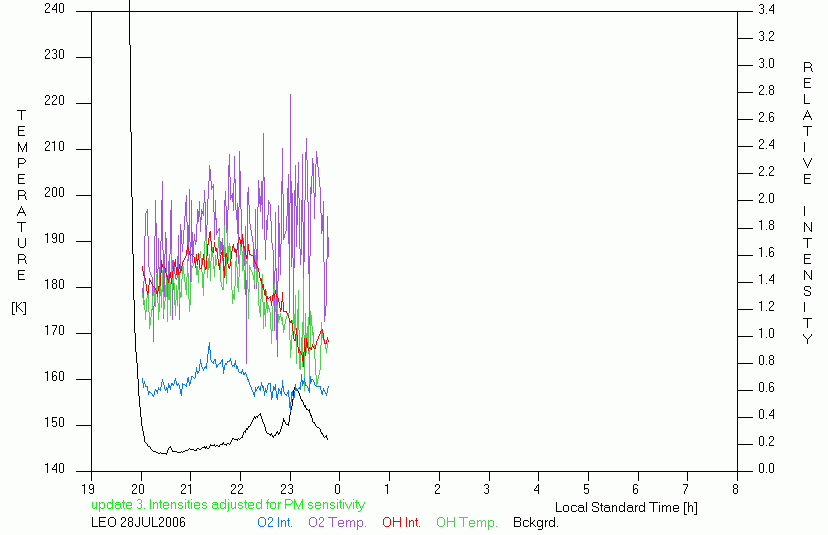Click the vertical RELATIVE INTENSITY axis title

click(x=807, y=203)
